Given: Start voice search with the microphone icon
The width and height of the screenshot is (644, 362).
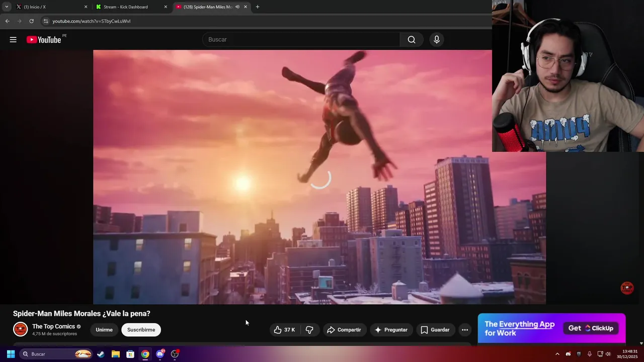Looking at the screenshot, I should (437, 40).
